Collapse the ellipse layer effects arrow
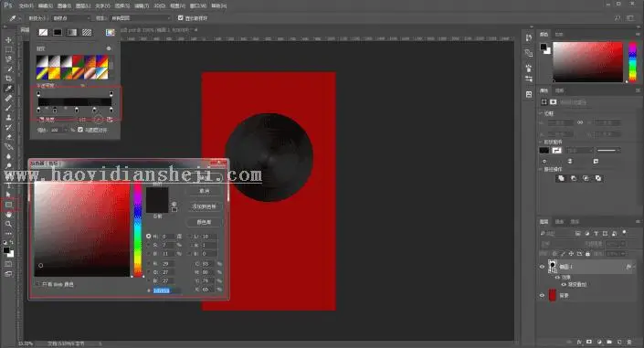 tap(635, 267)
